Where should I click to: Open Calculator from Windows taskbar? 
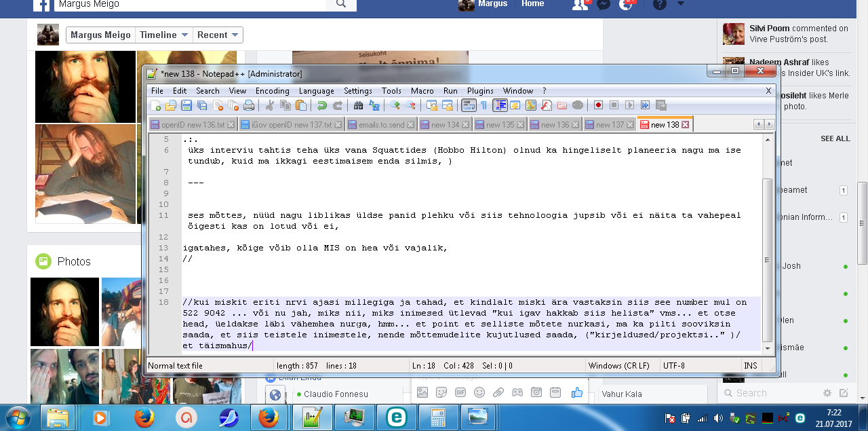437,417
